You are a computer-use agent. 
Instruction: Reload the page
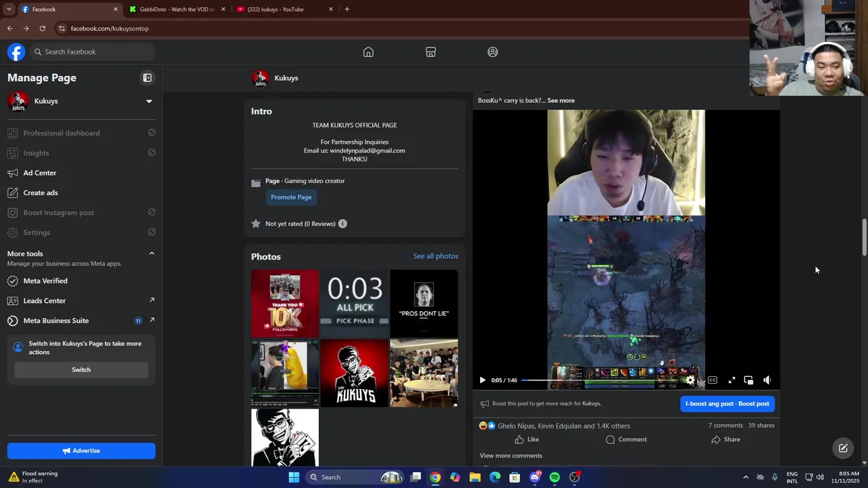(42, 28)
